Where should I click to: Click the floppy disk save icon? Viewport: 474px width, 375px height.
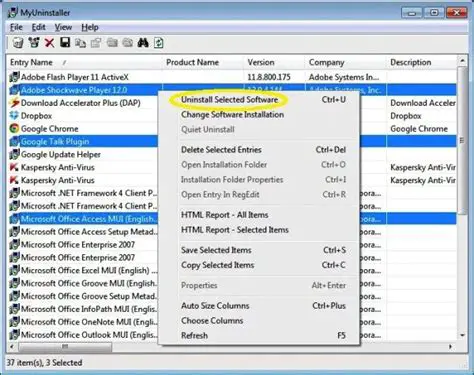(x=65, y=43)
